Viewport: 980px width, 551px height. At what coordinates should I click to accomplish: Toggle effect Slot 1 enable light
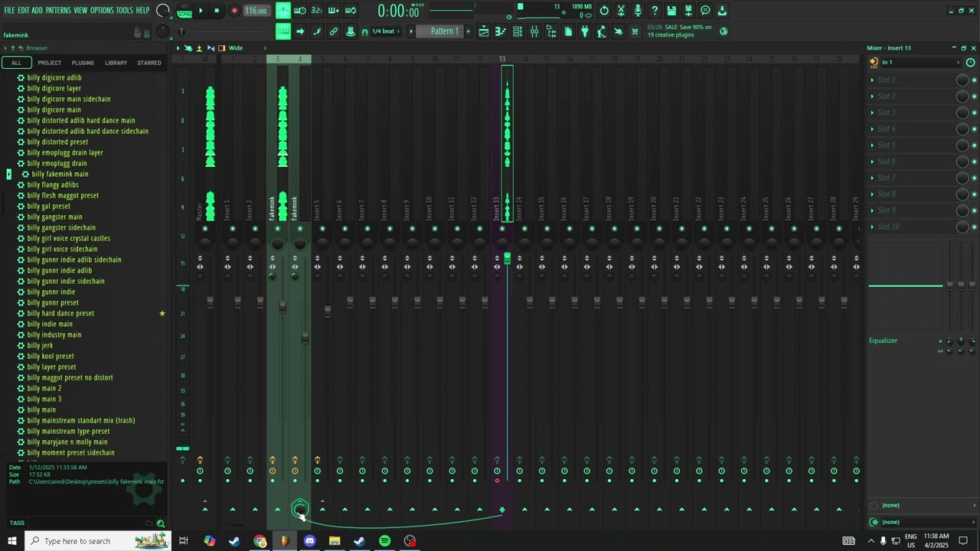click(x=974, y=80)
